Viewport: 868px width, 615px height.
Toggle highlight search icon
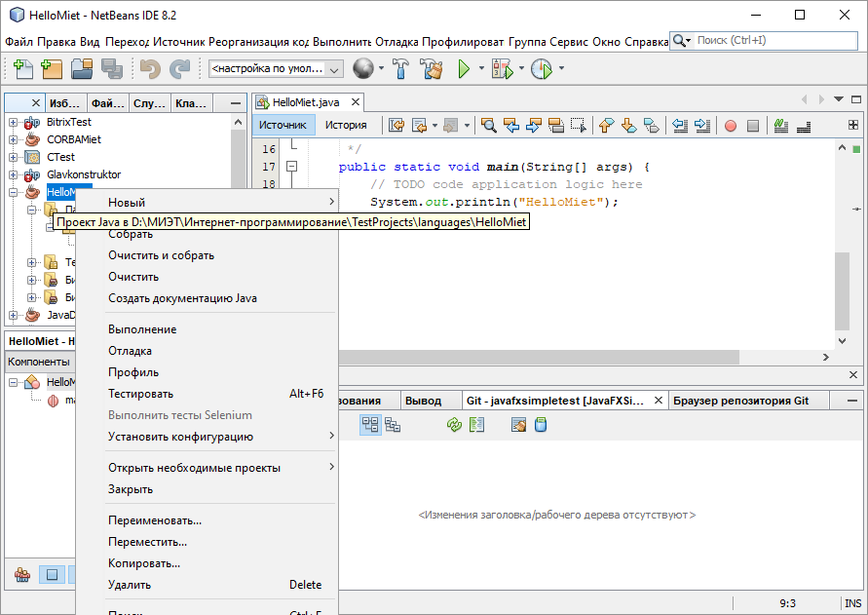click(556, 125)
